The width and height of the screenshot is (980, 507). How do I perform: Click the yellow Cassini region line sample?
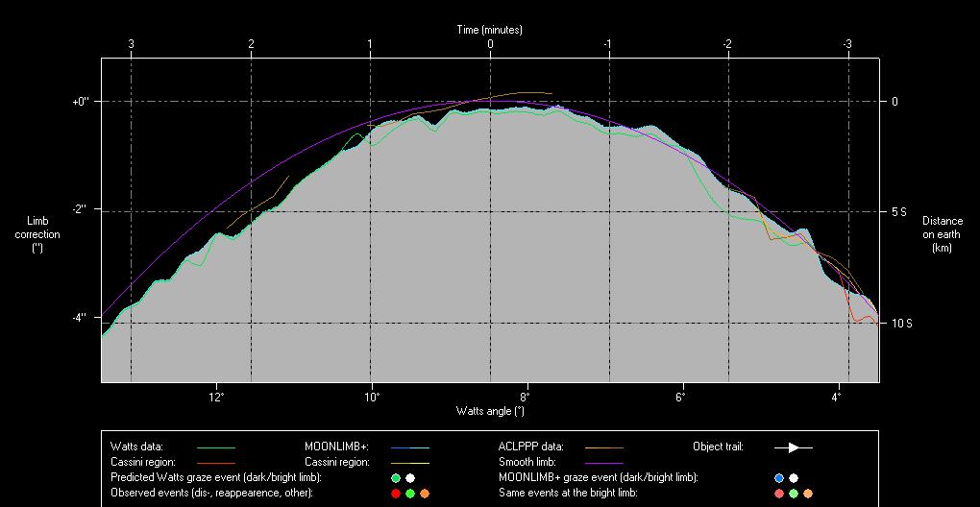click(x=409, y=463)
